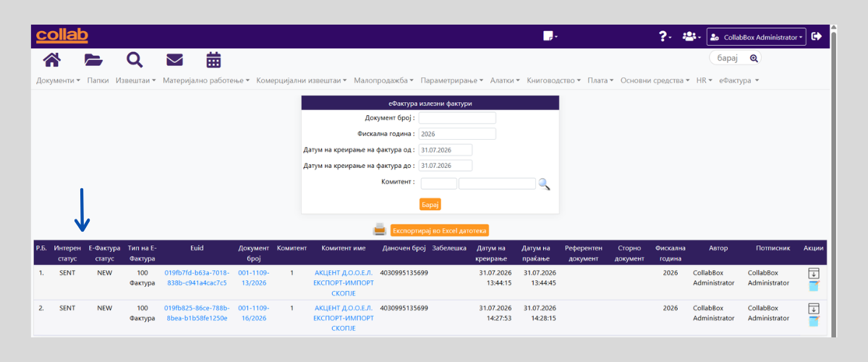Click the Документ број input field
Image resolution: width=868 pixels, height=362 pixels.
(x=457, y=118)
